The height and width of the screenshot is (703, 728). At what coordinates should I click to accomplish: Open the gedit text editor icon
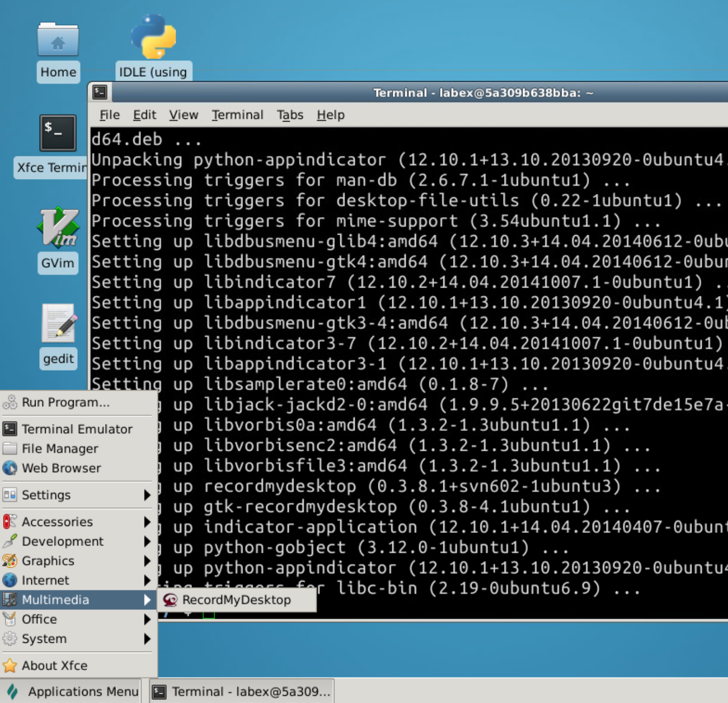(x=59, y=324)
